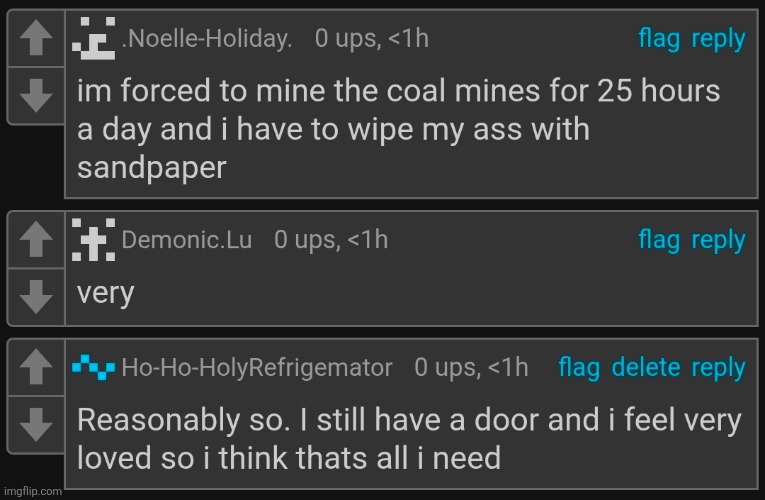Reply to .Noelle-Holiday.'s comment
The height and width of the screenshot is (500, 765).
718,39
